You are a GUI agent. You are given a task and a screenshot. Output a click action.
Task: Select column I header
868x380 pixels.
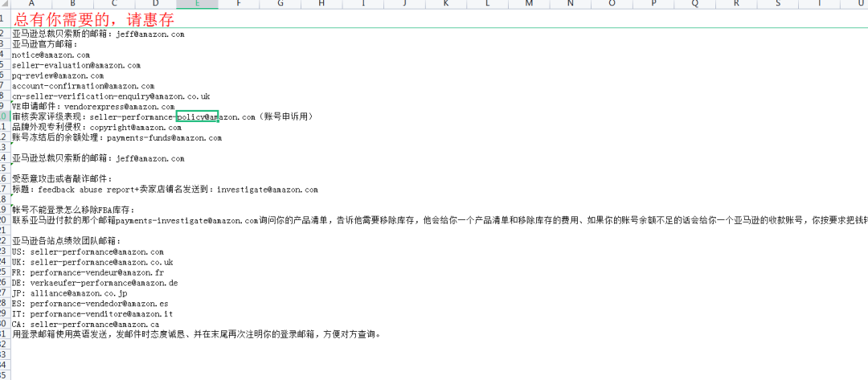pos(363,5)
